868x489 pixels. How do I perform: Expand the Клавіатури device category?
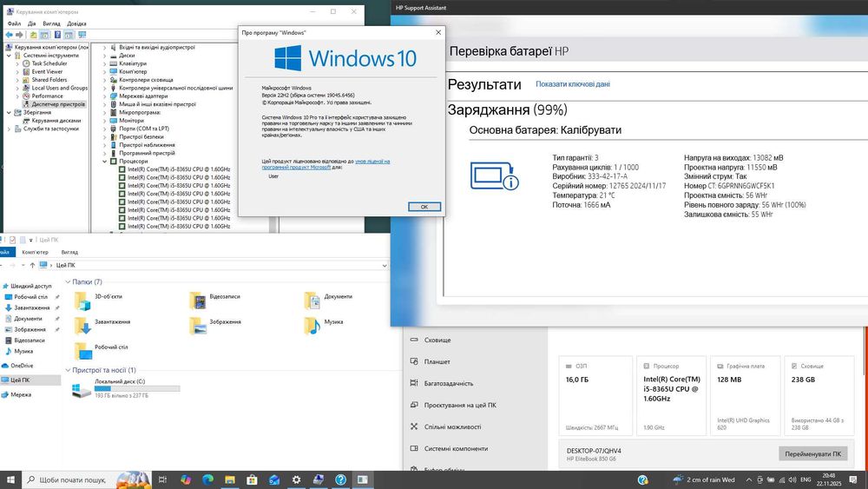coord(105,63)
